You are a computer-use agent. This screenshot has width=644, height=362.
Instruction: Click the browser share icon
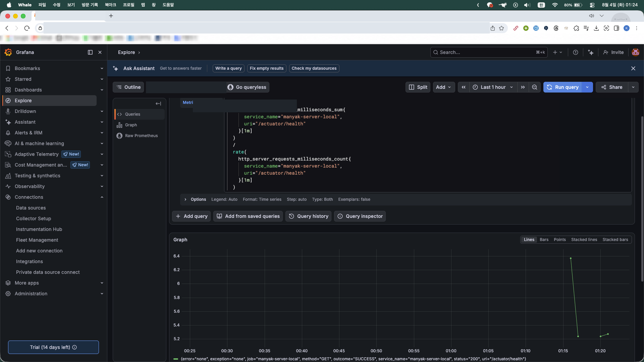(x=493, y=28)
